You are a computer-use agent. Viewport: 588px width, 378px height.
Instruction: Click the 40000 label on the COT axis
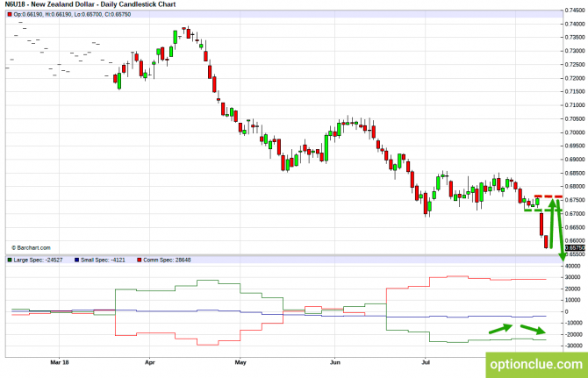pyautogui.click(x=572, y=266)
